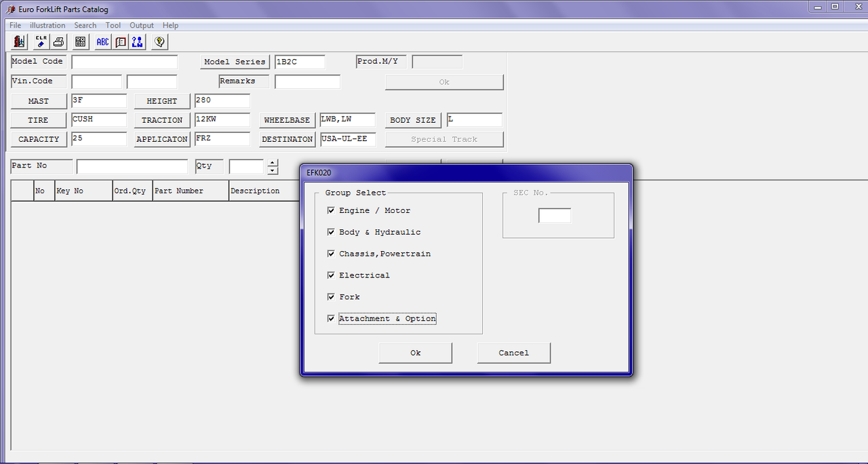
Task: Click the wheelbase field showing LWB,LW
Action: click(347, 119)
